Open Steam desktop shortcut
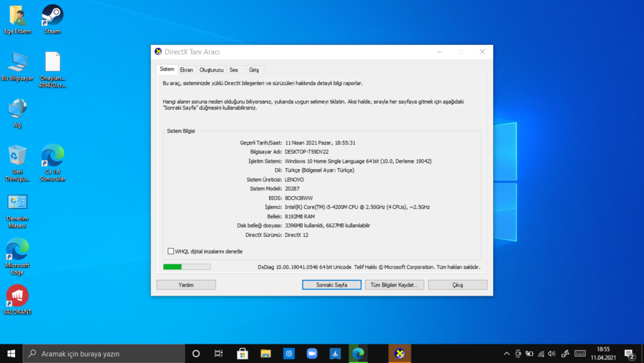The image size is (644, 363). coord(52,16)
